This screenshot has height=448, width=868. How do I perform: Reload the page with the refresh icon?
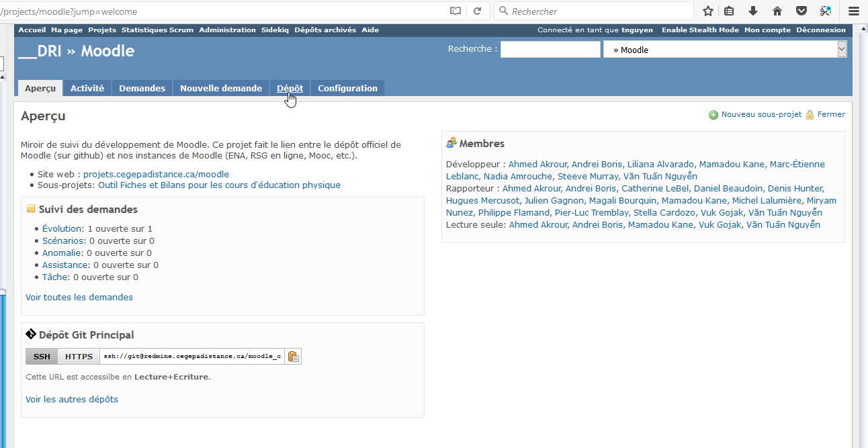(477, 11)
